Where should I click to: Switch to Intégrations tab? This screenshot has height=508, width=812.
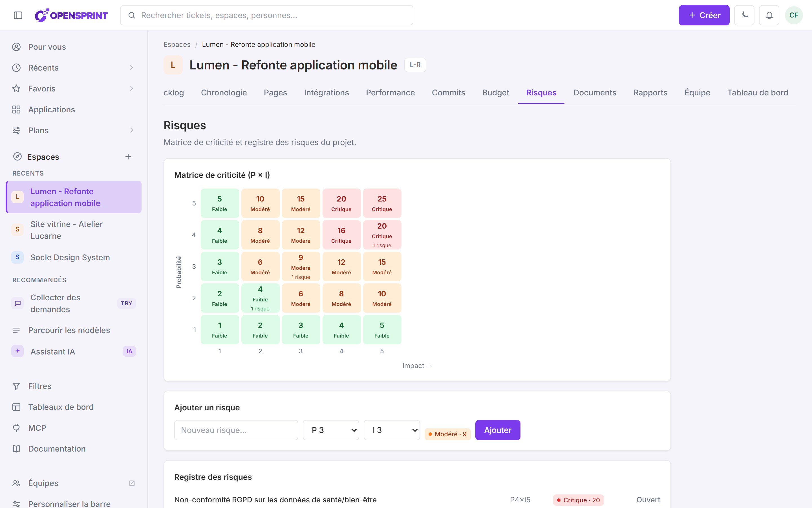click(x=326, y=92)
